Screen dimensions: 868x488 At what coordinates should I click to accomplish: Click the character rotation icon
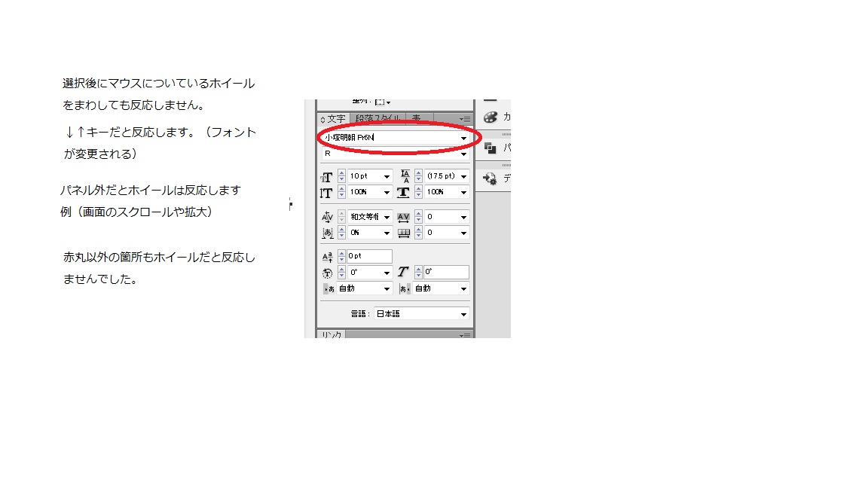tap(327, 273)
